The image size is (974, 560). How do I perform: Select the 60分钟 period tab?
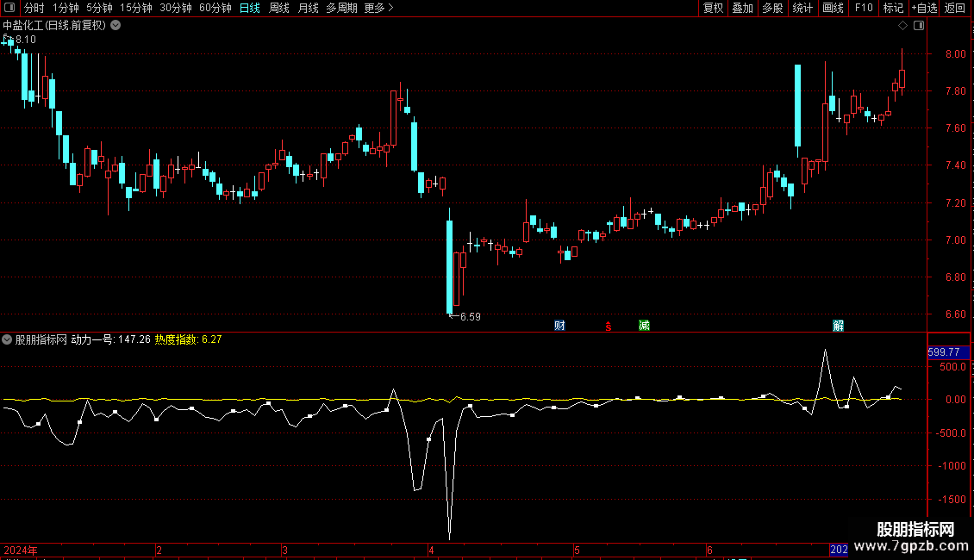pyautogui.click(x=215, y=8)
